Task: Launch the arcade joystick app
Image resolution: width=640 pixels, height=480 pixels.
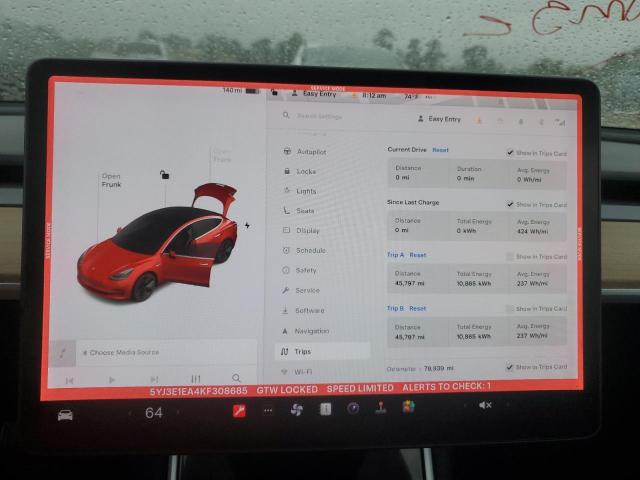Action: [381, 407]
